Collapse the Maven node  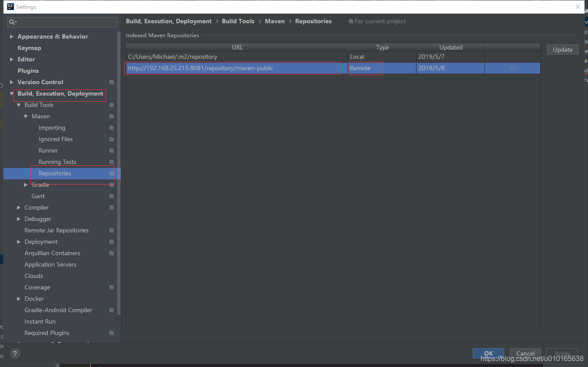(25, 116)
